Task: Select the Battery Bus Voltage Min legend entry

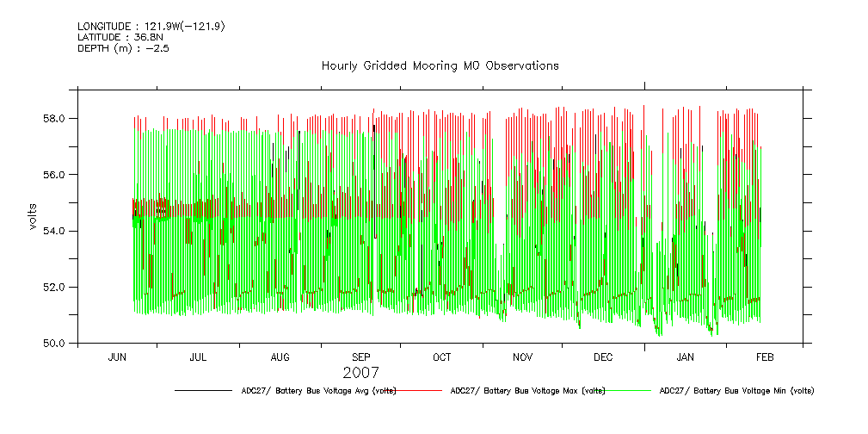Action: click(736, 391)
